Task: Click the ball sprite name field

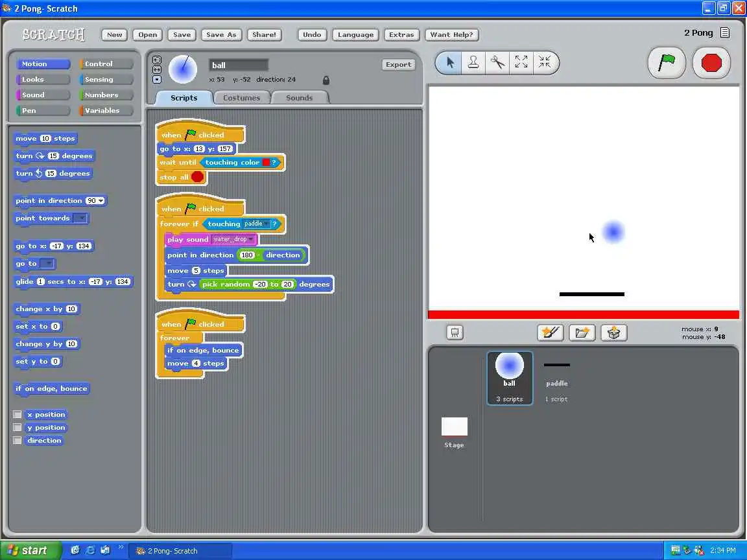Action: [x=239, y=65]
